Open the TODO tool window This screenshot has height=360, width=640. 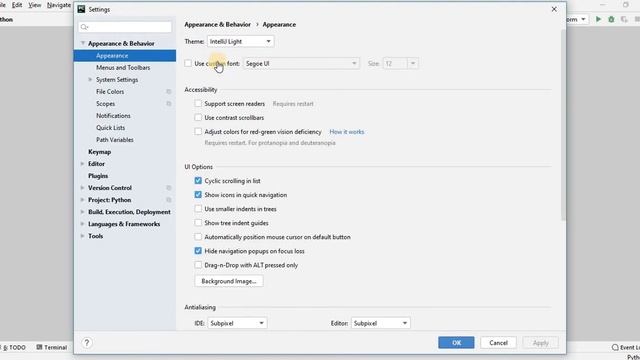tap(14, 347)
